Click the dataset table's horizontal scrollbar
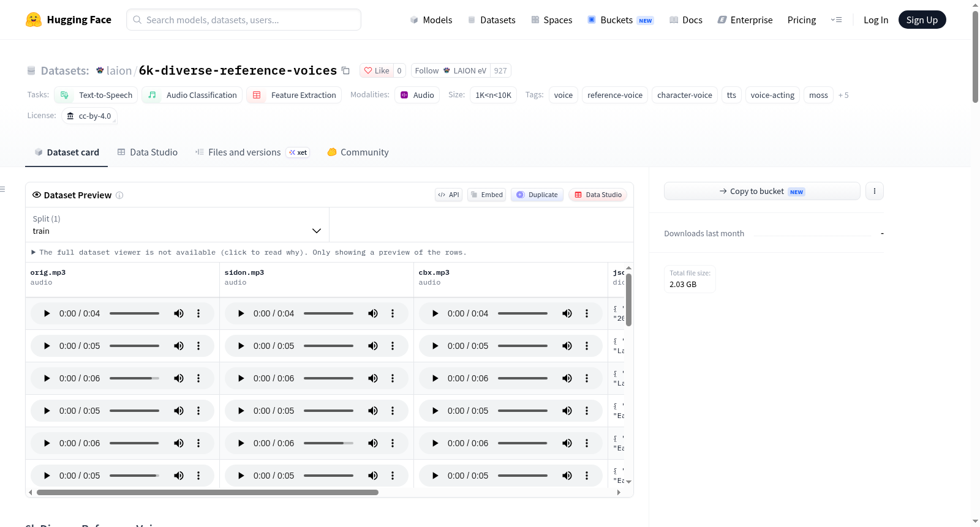Screen dimensions: 980x527 (208, 492)
